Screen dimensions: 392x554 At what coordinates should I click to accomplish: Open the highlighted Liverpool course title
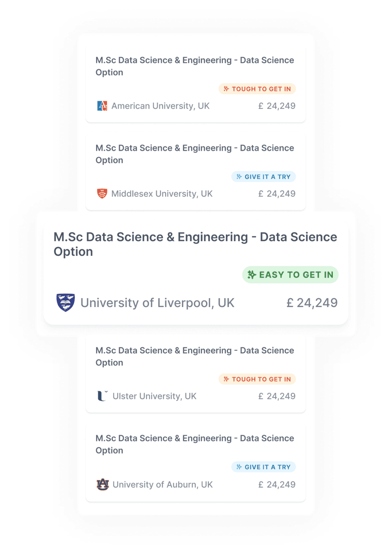[195, 244]
